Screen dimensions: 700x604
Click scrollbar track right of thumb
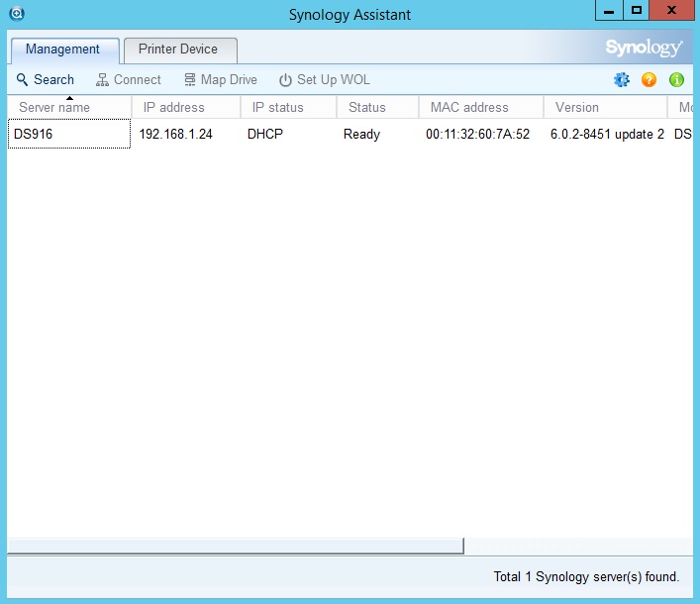tap(578, 546)
